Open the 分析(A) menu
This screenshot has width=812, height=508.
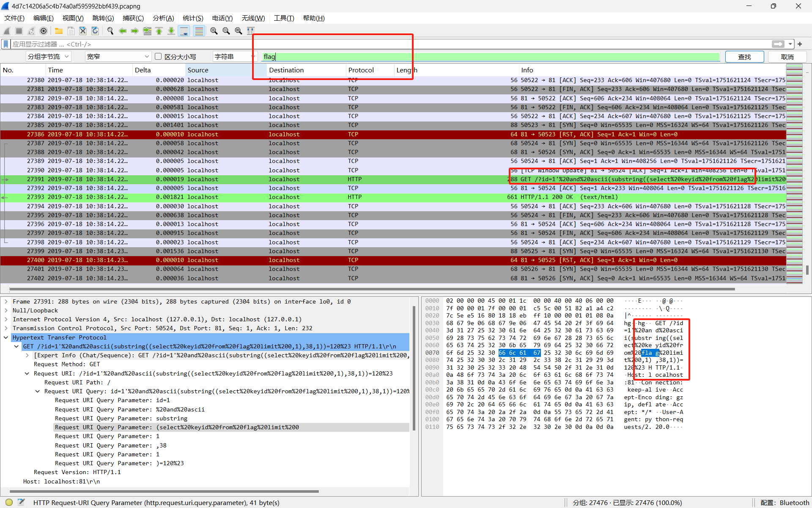pyautogui.click(x=163, y=18)
